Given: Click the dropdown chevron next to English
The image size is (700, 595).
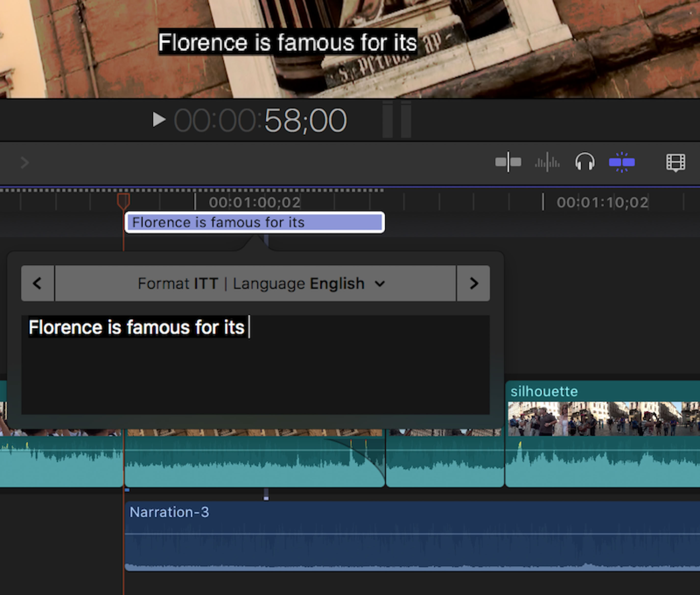Looking at the screenshot, I should (380, 284).
